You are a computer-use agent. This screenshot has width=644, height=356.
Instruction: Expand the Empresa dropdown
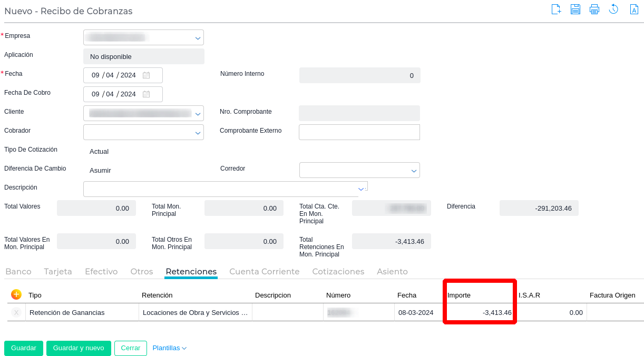tap(198, 38)
